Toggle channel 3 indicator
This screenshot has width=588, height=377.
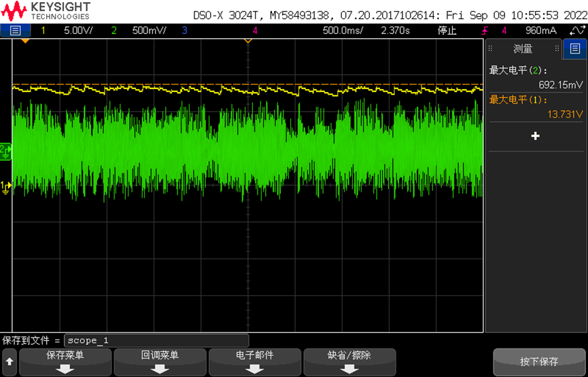coord(184,31)
